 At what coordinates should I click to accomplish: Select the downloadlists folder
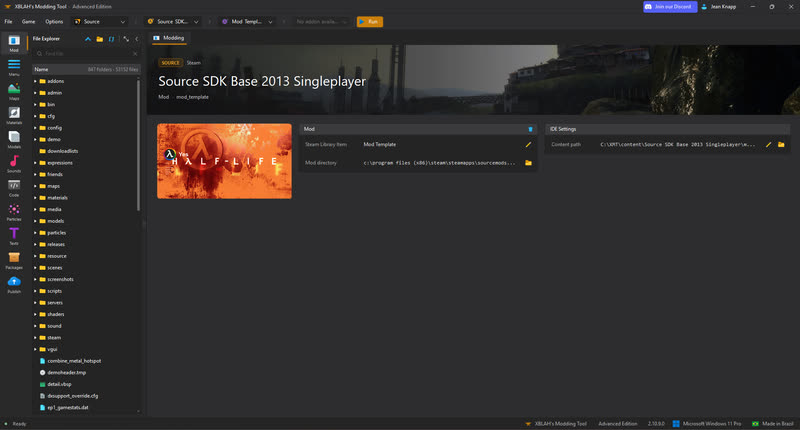(63, 151)
